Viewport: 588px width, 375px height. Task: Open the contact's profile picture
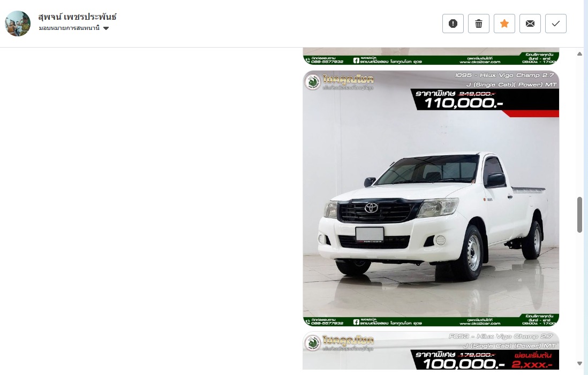(18, 23)
